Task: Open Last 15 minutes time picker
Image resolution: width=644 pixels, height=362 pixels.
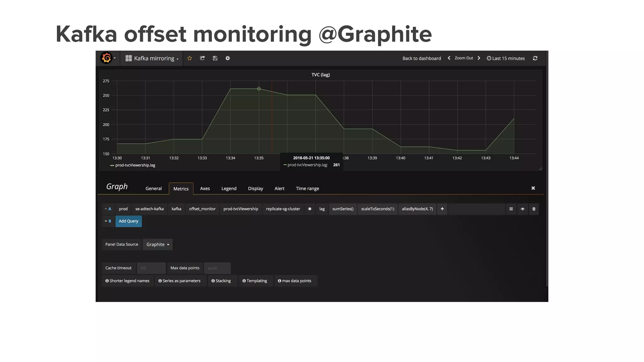Action: (x=506, y=58)
